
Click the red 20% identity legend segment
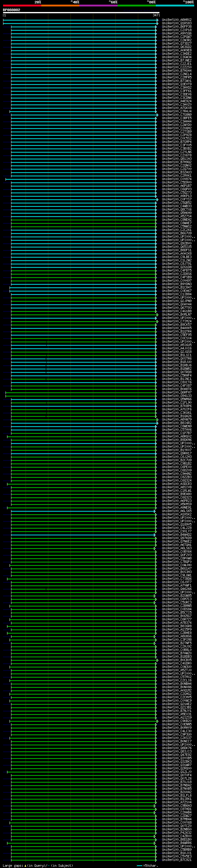coord(22,6)
